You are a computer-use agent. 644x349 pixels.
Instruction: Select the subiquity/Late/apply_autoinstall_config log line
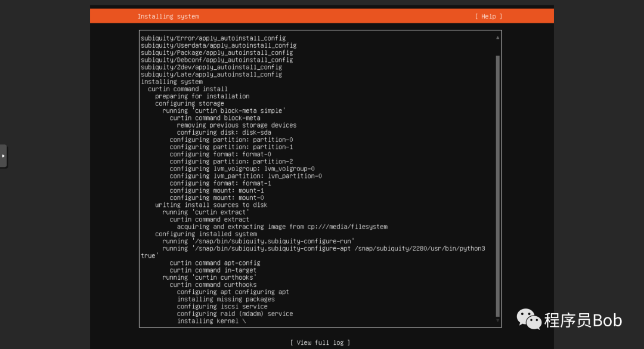(212, 75)
